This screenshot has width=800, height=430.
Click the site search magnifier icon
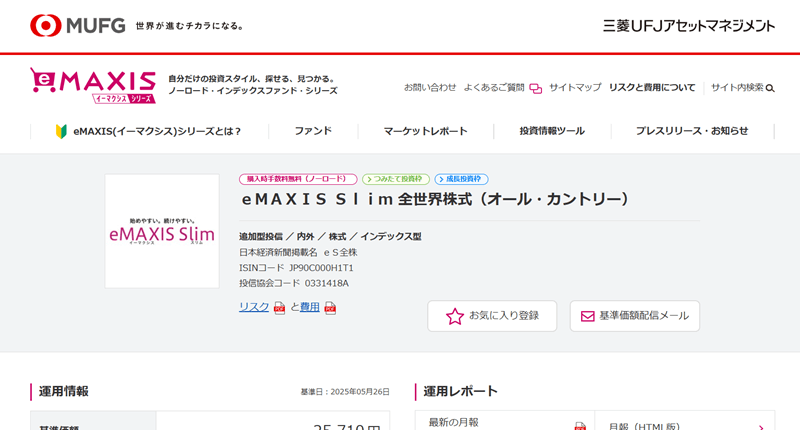point(770,88)
